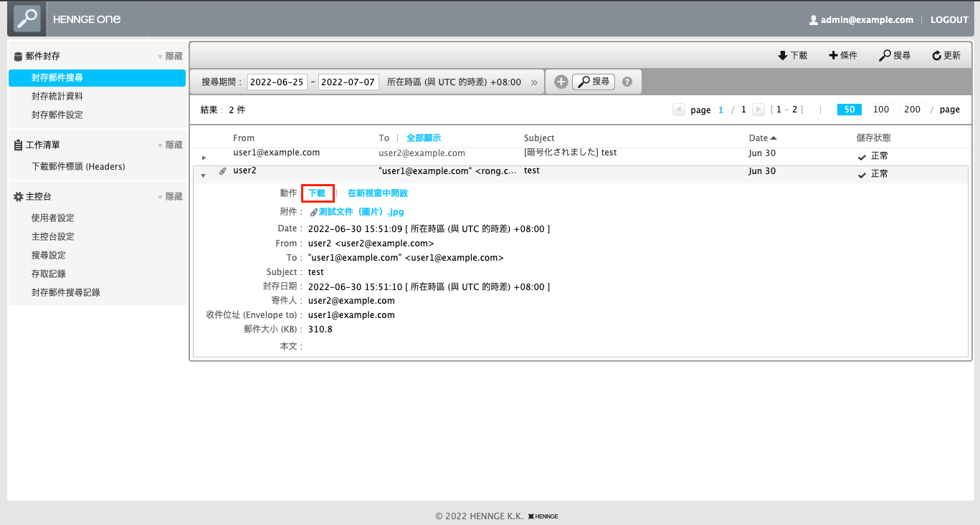Click subject [暗号化されました] test

point(571,153)
